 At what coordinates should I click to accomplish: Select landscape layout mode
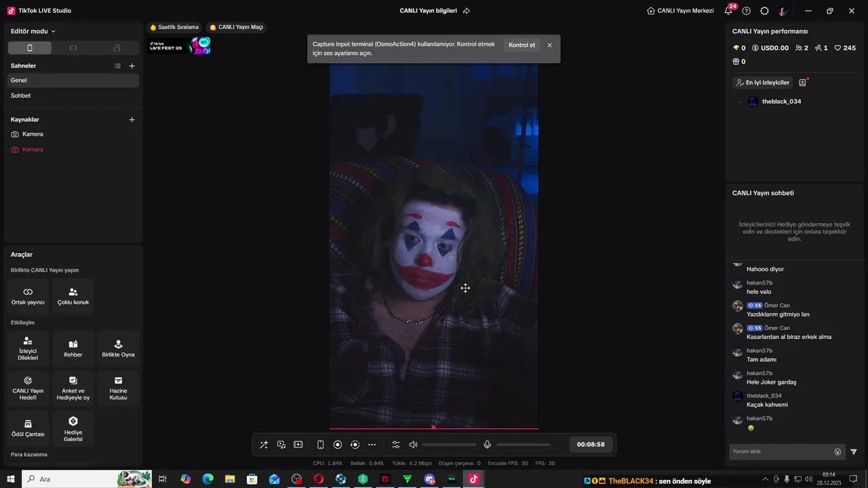(73, 48)
